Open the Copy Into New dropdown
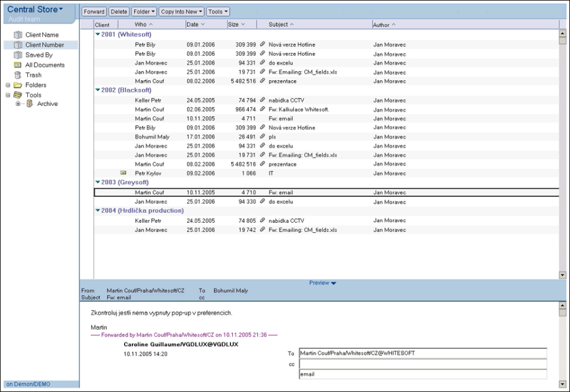 182,12
